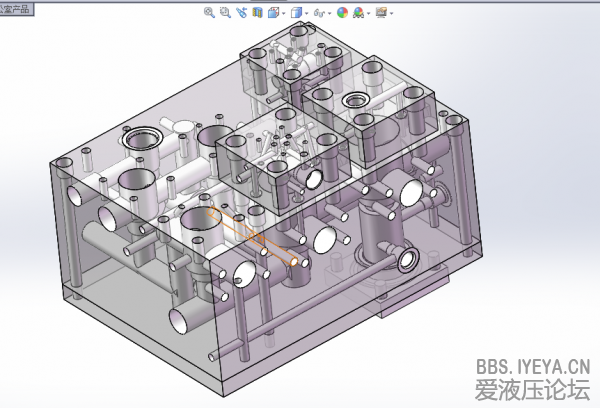Pick the threaded ring port on right face
Screen dimensions: 600x408
(407, 262)
